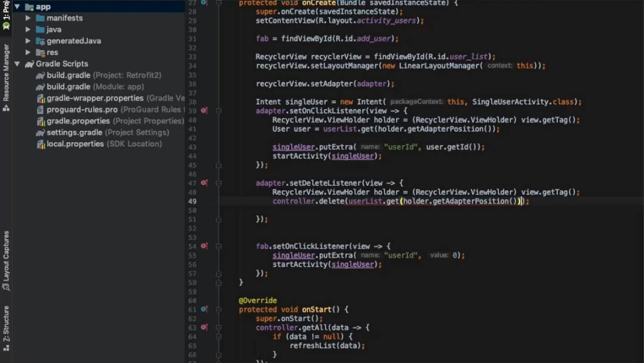Click the generatedJava folder icon
This screenshot has height=363, width=644.
[x=40, y=41]
